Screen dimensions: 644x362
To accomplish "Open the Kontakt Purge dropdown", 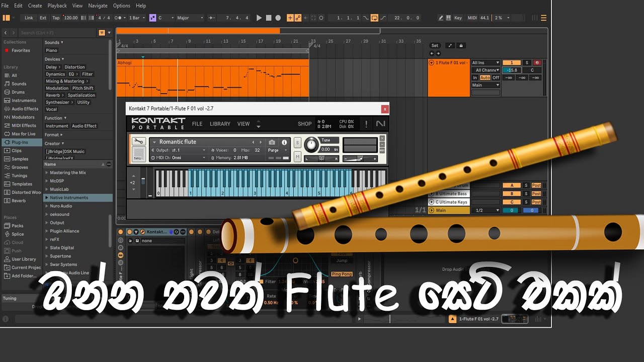I will point(277,150).
